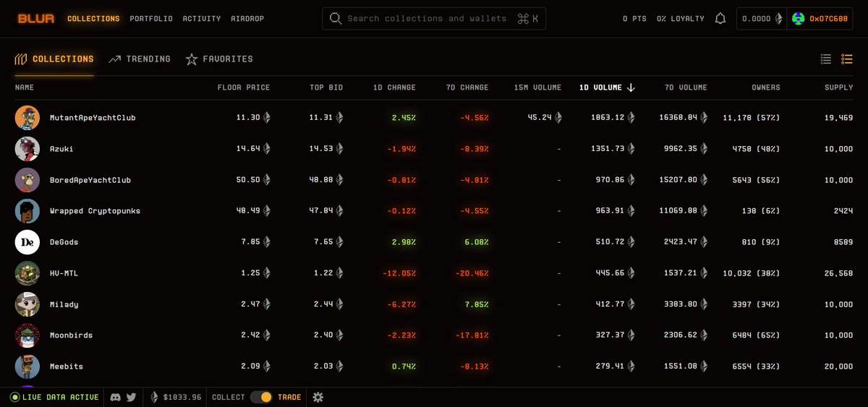The image size is (868, 407).
Task: Click the Azuki collection avatar
Action: pos(27,149)
